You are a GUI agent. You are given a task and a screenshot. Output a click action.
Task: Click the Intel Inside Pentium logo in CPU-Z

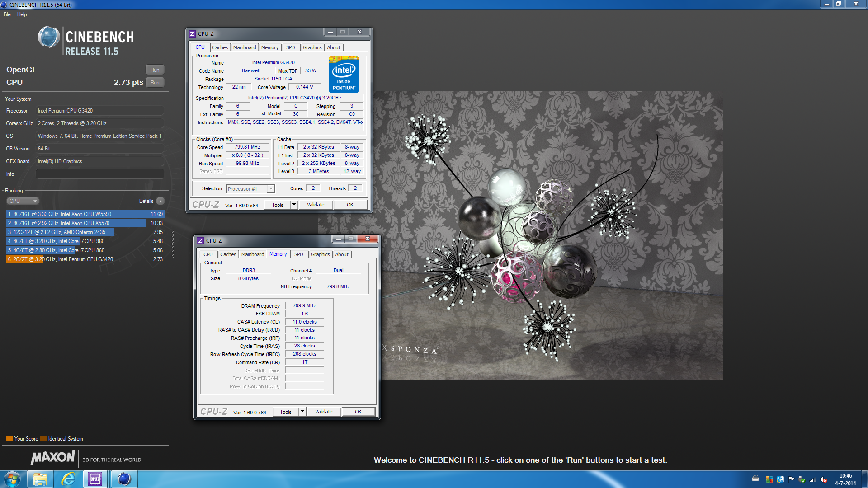click(344, 75)
